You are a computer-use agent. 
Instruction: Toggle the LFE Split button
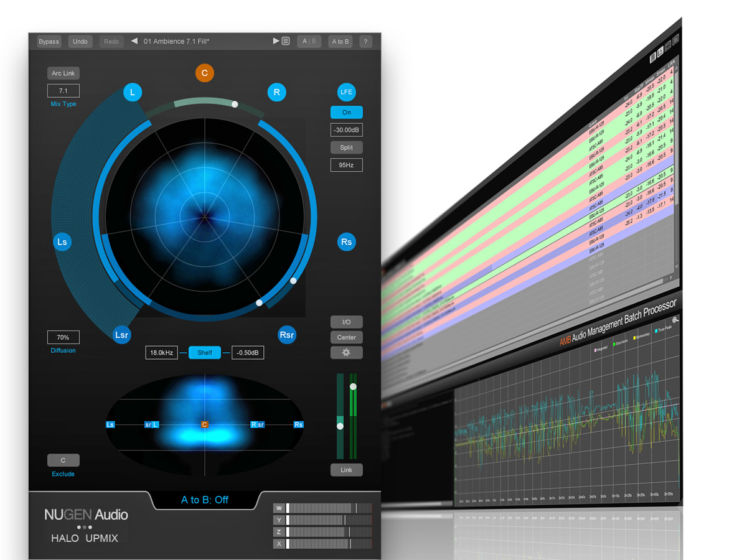point(346,147)
